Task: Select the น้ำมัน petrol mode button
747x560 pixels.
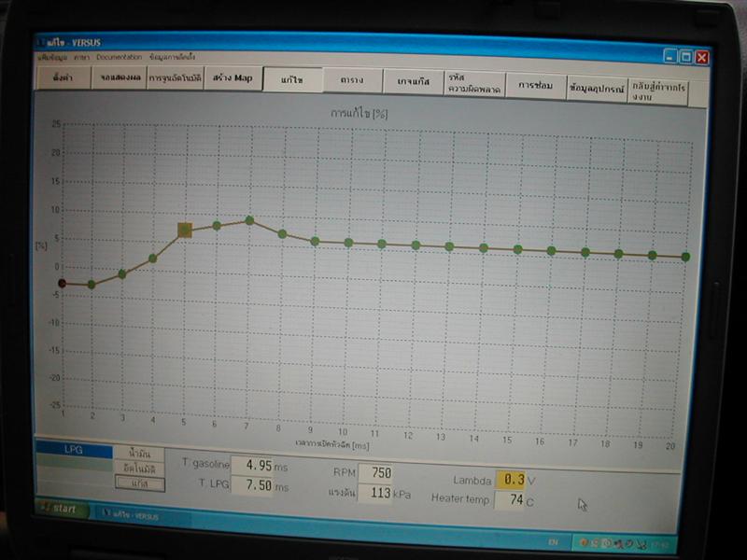Action: [139, 454]
